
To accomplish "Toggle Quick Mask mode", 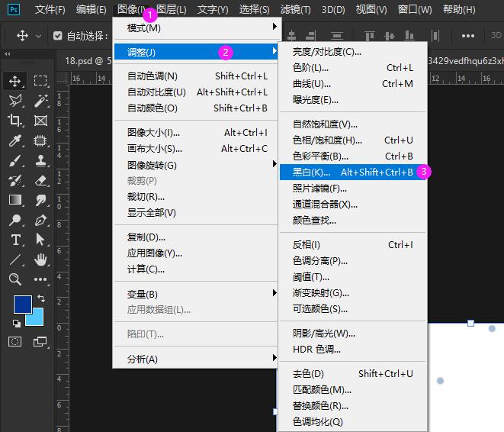I will coord(14,341).
